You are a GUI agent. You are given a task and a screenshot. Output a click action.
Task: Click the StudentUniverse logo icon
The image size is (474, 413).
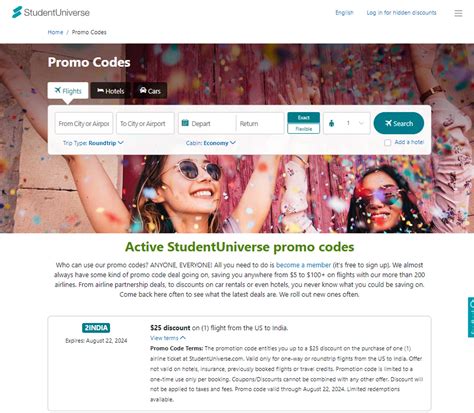[x=17, y=12]
